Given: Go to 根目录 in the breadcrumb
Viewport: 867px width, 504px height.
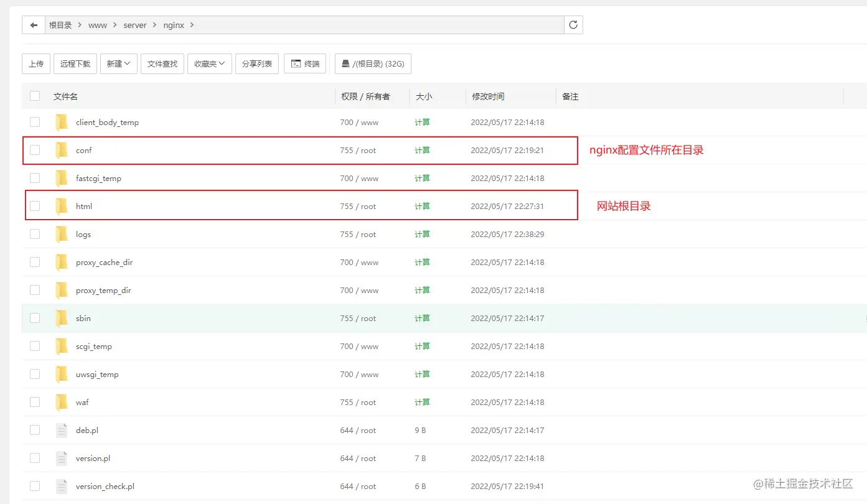Looking at the screenshot, I should pyautogui.click(x=61, y=25).
